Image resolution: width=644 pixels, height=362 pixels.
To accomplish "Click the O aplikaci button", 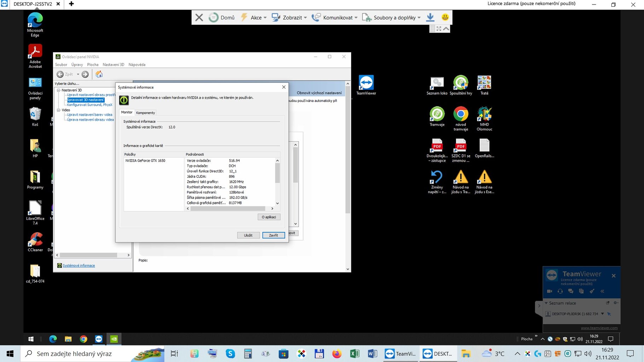I will [269, 217].
